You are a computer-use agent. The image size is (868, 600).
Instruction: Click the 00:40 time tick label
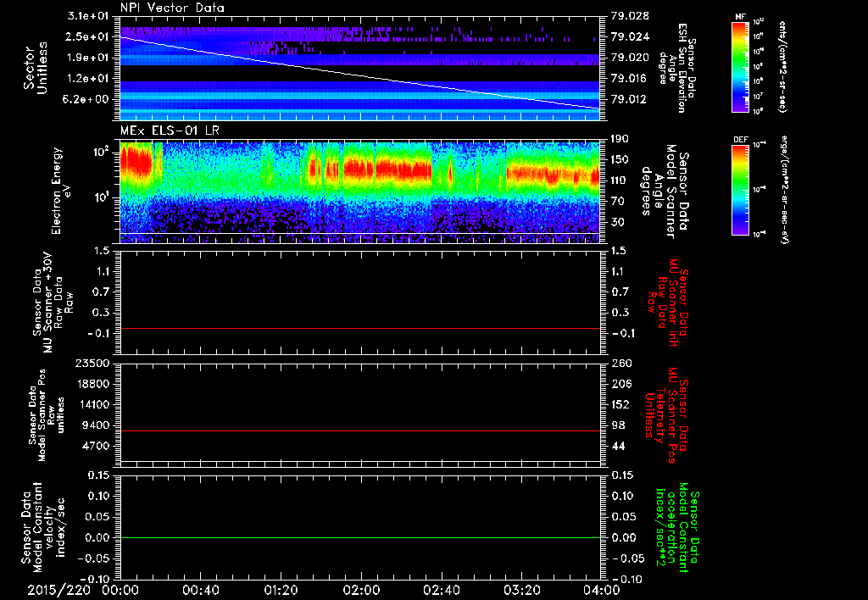200,590
